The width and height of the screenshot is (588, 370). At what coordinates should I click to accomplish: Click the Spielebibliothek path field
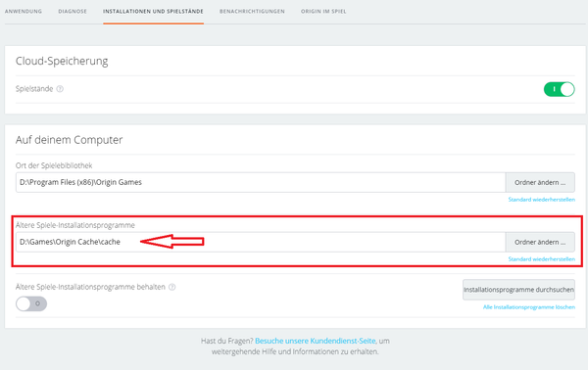point(261,182)
